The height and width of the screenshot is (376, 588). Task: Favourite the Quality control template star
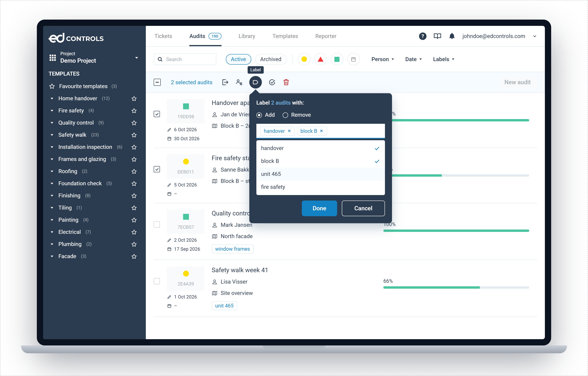[134, 123]
